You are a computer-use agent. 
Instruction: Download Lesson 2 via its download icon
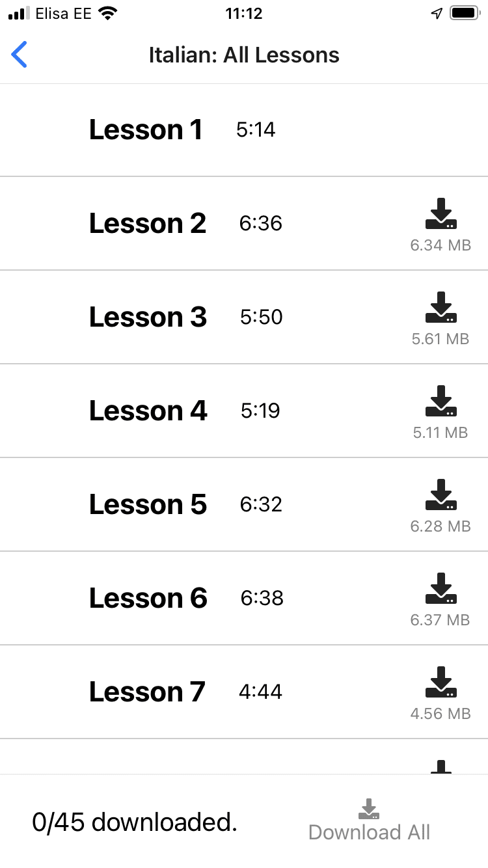click(441, 214)
